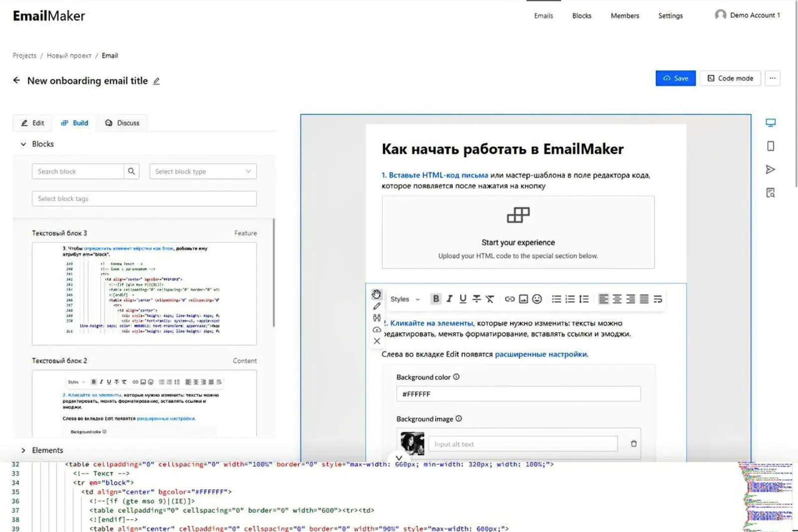The image size is (798, 532).
Task: Insert a link from the toolbar
Action: (510, 299)
